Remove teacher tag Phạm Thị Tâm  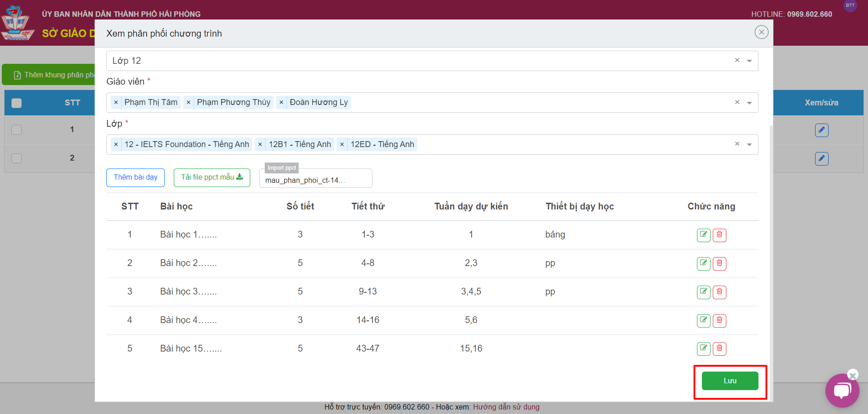coord(116,103)
